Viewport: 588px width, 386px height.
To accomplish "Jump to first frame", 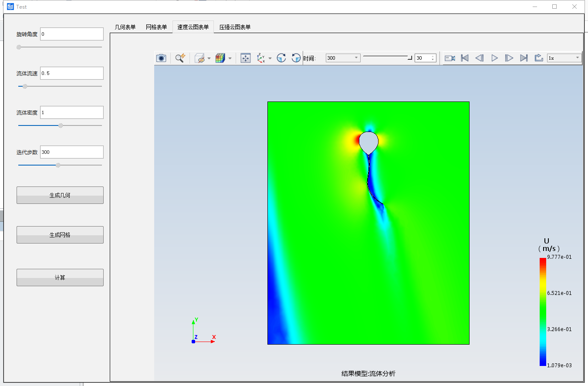I will [x=465, y=58].
